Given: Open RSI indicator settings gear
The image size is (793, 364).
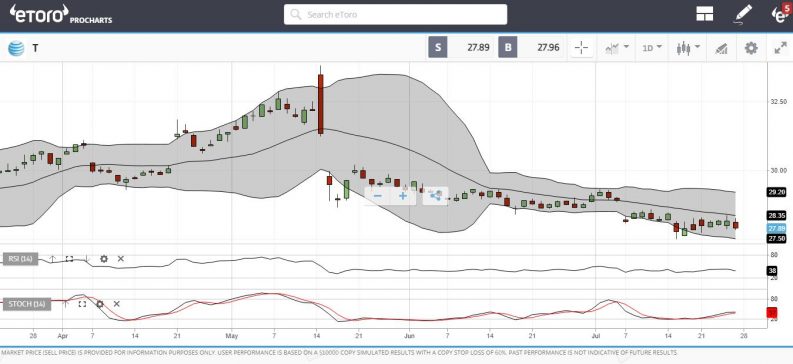Looking at the screenshot, I should (104, 259).
